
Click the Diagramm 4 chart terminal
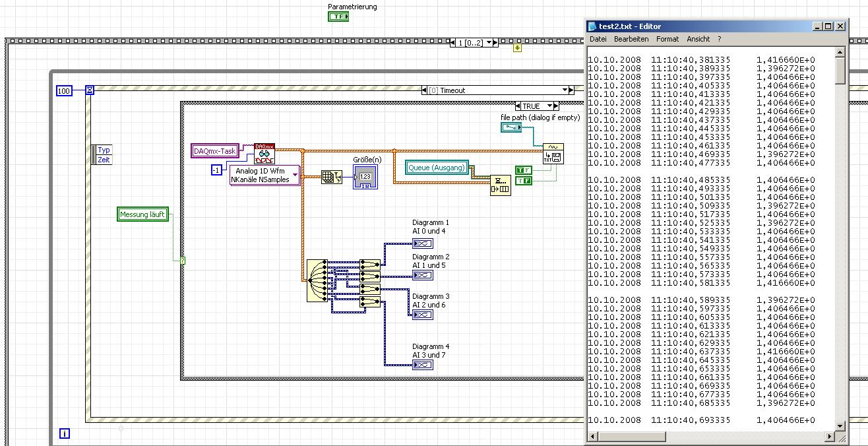tap(423, 365)
